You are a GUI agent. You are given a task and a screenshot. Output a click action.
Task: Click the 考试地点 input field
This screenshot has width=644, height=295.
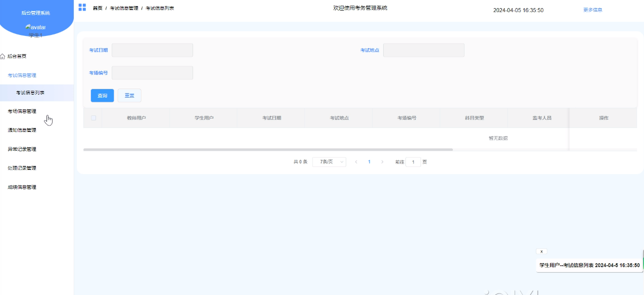[424, 50]
